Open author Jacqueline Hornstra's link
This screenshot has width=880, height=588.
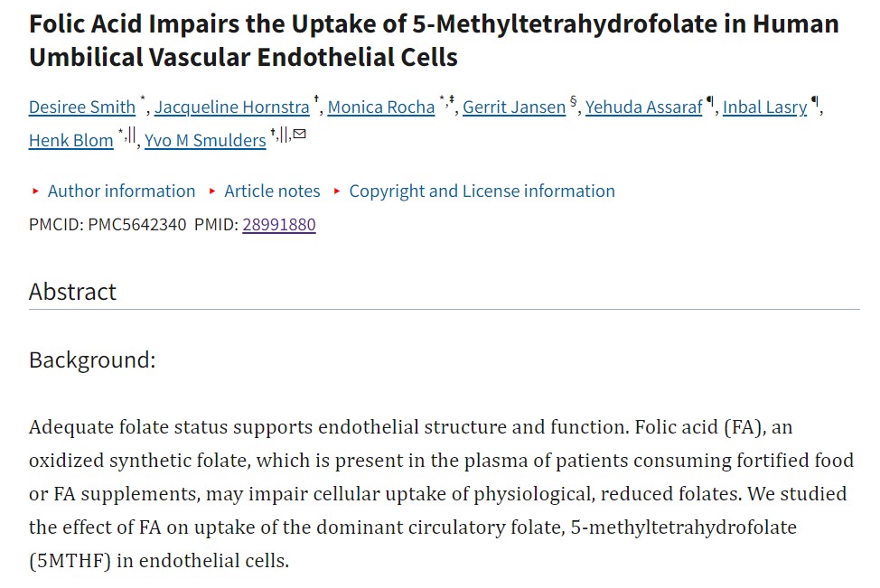232,107
